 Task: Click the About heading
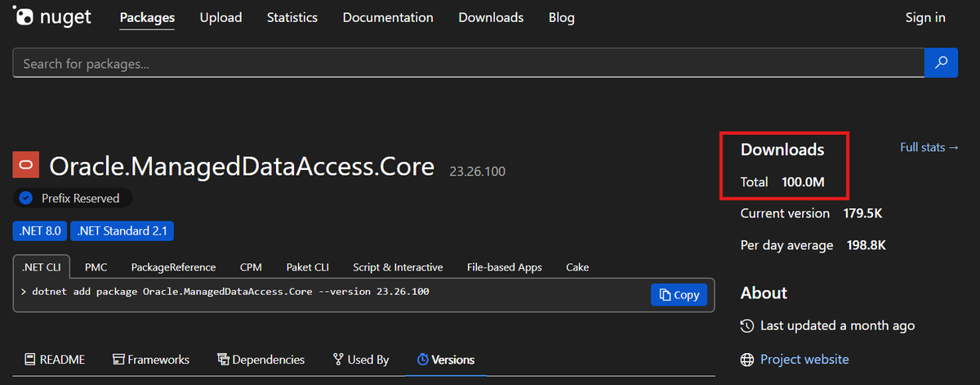click(764, 293)
